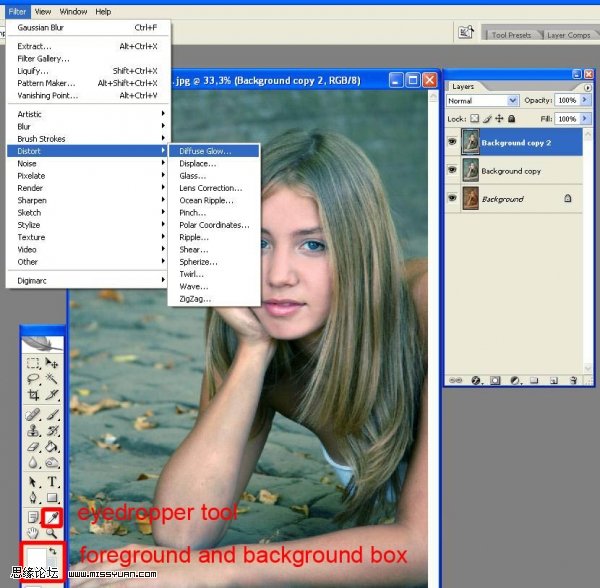Open the Fill slider arrow
This screenshot has width=600, height=588.
tap(585, 119)
